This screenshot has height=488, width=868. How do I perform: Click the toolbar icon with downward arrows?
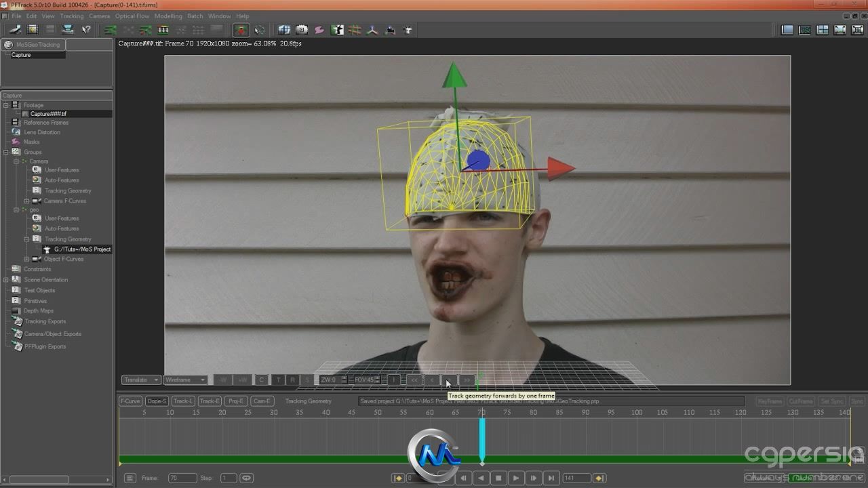click(163, 30)
